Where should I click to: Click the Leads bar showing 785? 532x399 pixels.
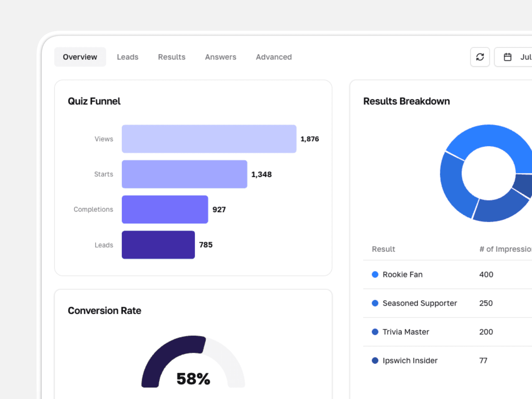click(x=158, y=245)
